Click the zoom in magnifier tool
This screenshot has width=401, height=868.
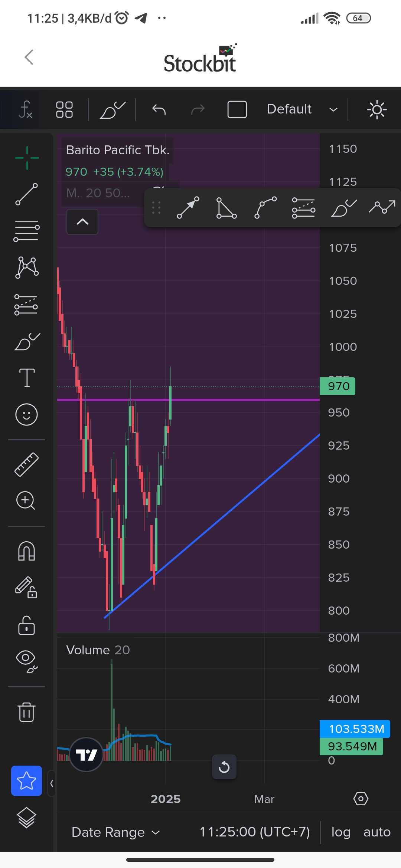pos(26,501)
